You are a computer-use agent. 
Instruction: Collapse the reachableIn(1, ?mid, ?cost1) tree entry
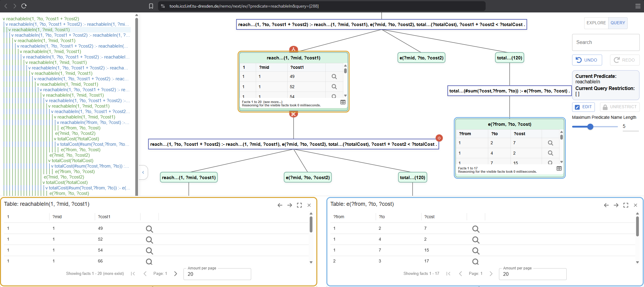(x=9, y=30)
